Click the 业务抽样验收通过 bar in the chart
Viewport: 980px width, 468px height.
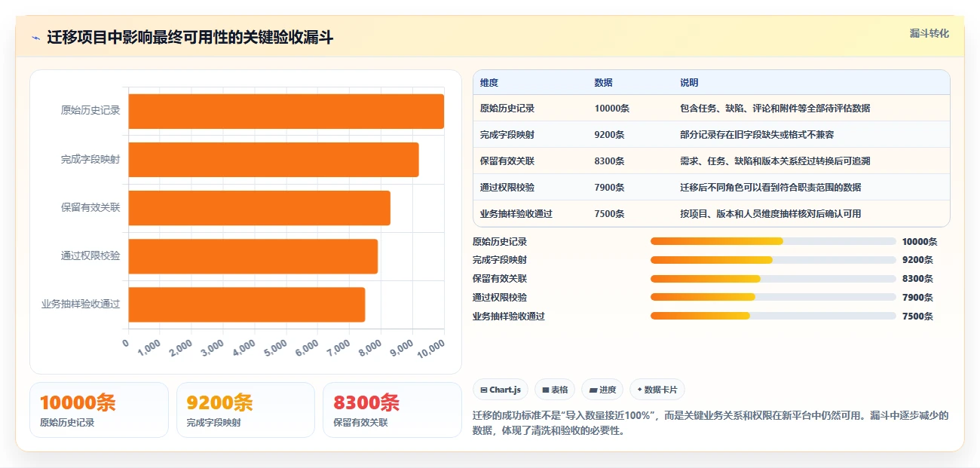coord(247,304)
